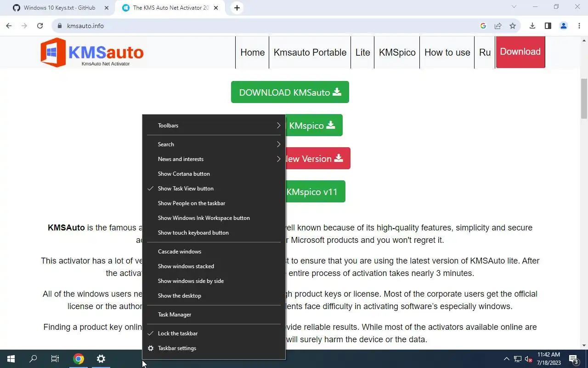
Task: Open How to use nav link
Action: coord(447,52)
